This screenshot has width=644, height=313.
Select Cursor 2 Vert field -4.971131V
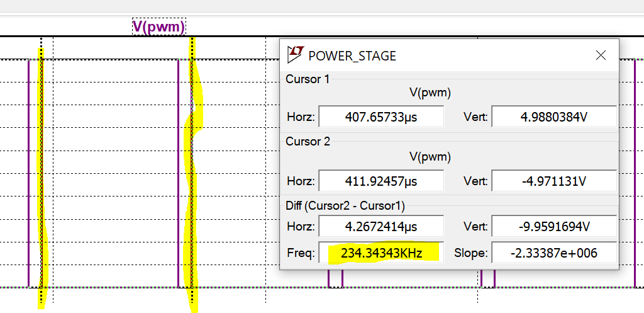554,181
